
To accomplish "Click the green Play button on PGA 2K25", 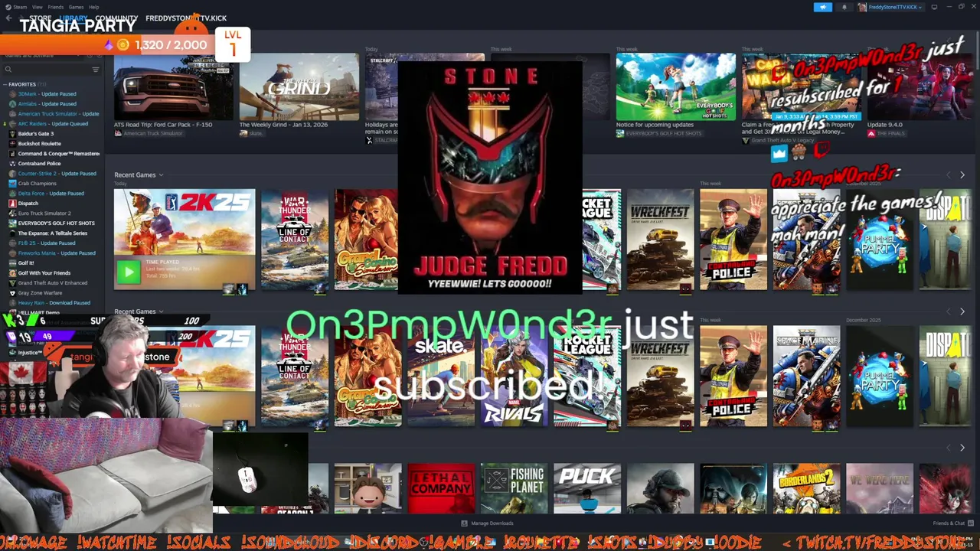I will [128, 271].
